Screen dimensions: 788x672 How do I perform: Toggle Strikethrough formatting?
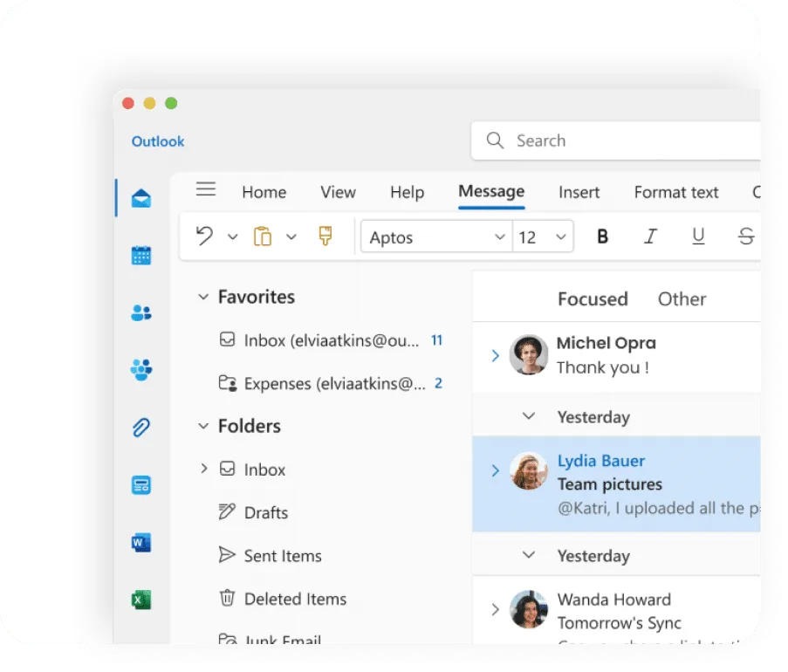coord(746,237)
